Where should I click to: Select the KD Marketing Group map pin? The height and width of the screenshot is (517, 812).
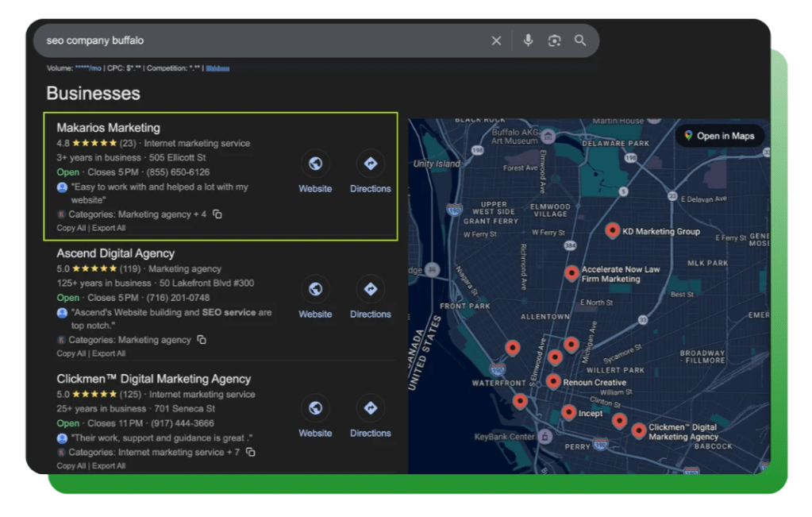pos(612,230)
